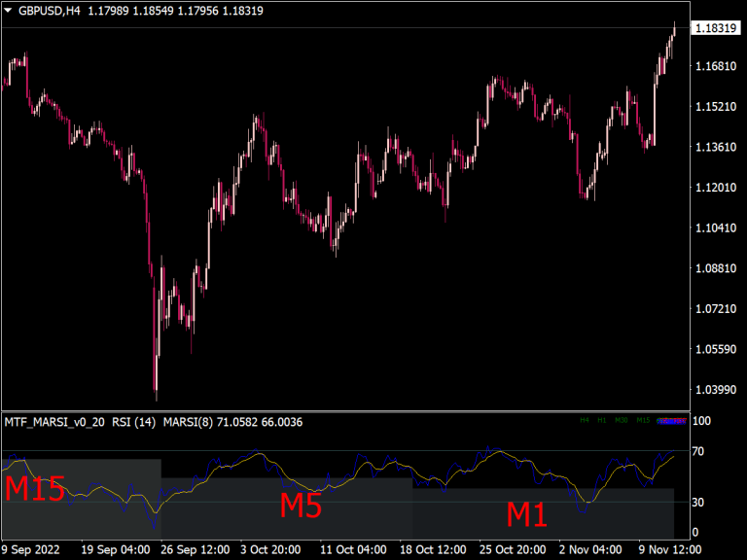Screen dimensions: 747x560
Task: Click the MTF_MARSI_v0_20 indicator title
Action: [53, 422]
